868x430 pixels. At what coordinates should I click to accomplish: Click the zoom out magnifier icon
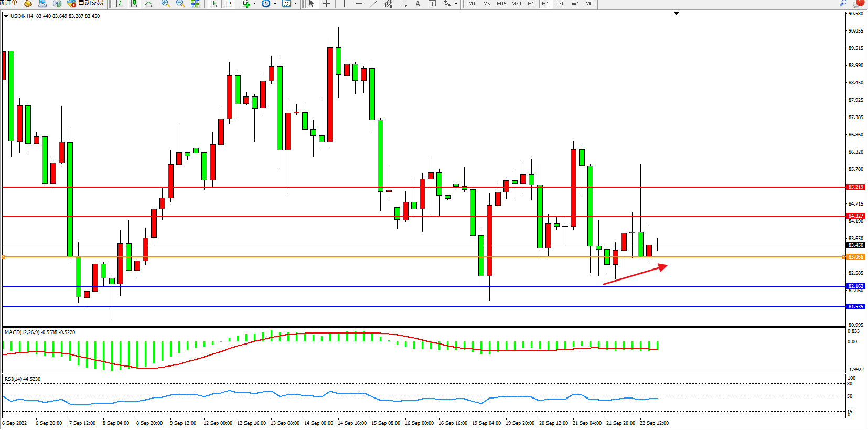coord(180,4)
